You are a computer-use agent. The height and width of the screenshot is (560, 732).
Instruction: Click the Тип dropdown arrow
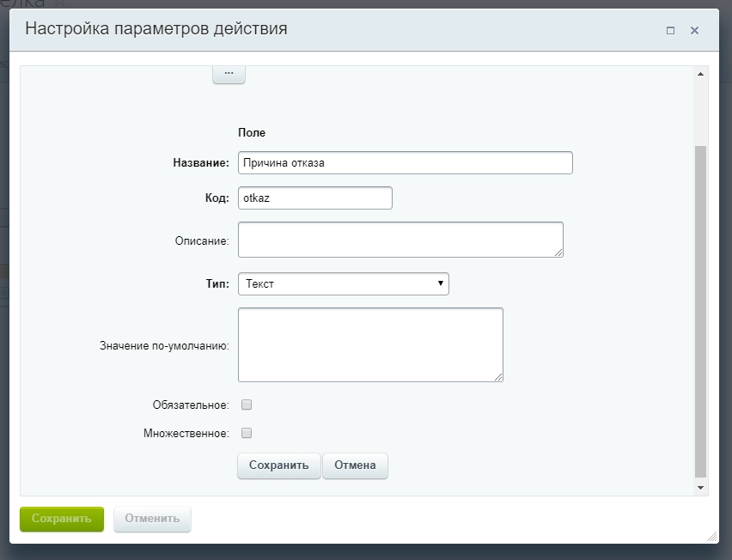[439, 283]
